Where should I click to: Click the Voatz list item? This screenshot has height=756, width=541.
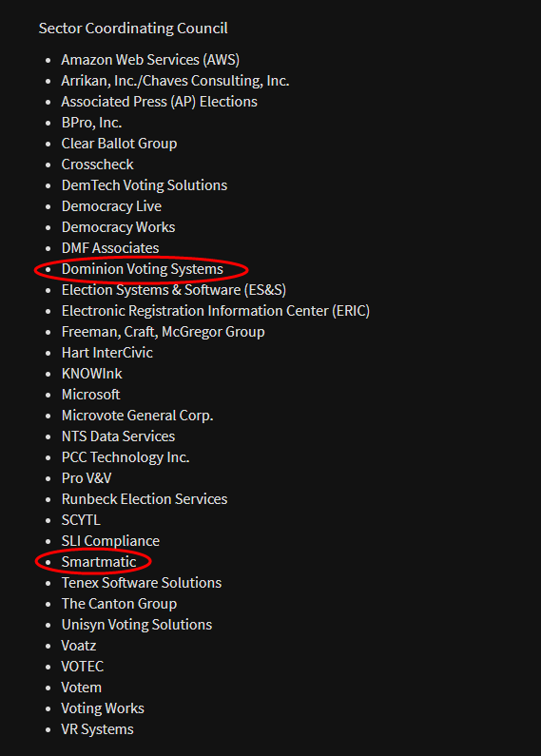(79, 645)
